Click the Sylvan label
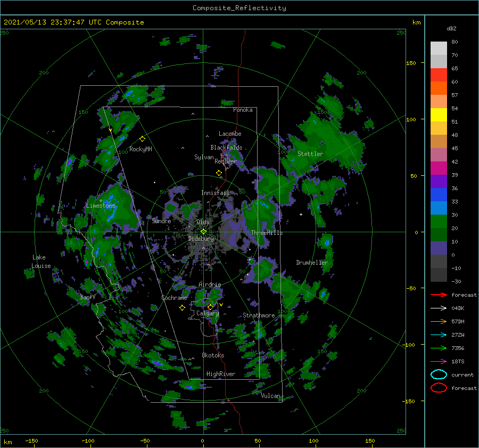Viewport: 479px width, 448px height. click(x=204, y=157)
